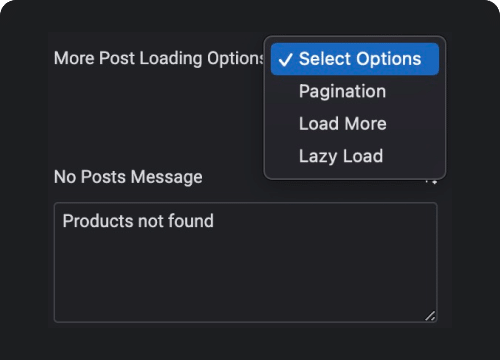Click the partially hidden icon beside No Posts Message
The width and height of the screenshot is (500, 360).
[431, 182]
